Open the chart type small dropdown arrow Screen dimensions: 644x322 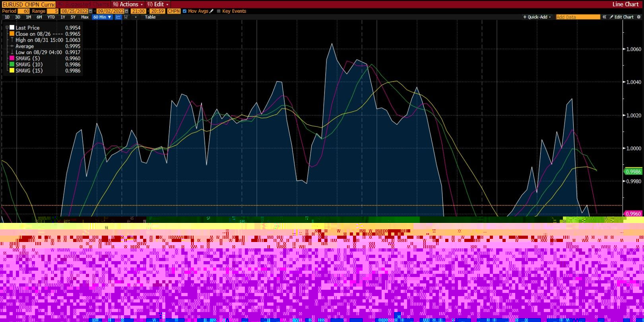136,17
